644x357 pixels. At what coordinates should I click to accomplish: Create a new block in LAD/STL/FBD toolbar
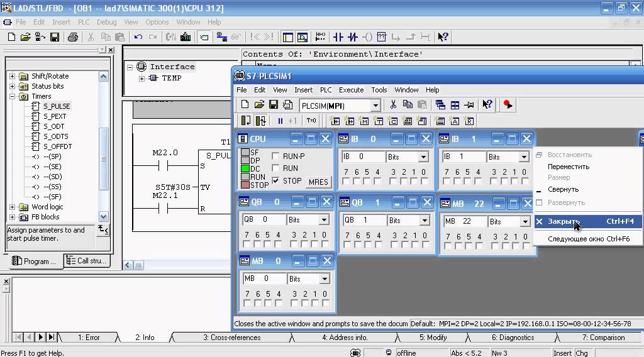tap(11, 37)
